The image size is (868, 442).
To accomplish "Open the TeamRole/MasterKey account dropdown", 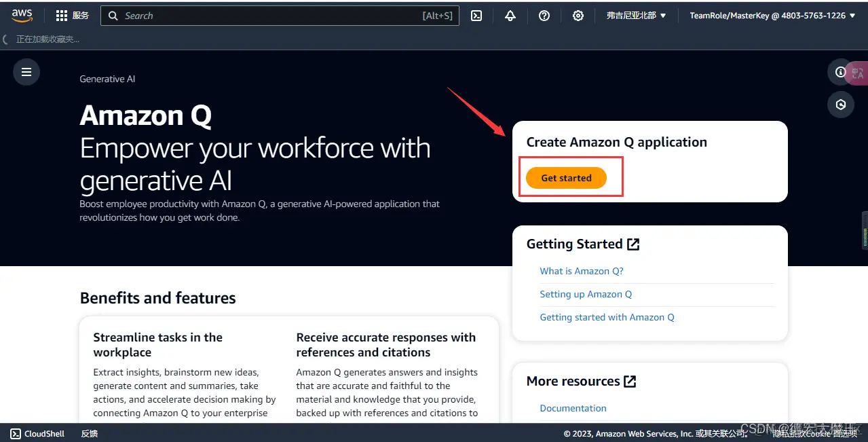I will [772, 16].
